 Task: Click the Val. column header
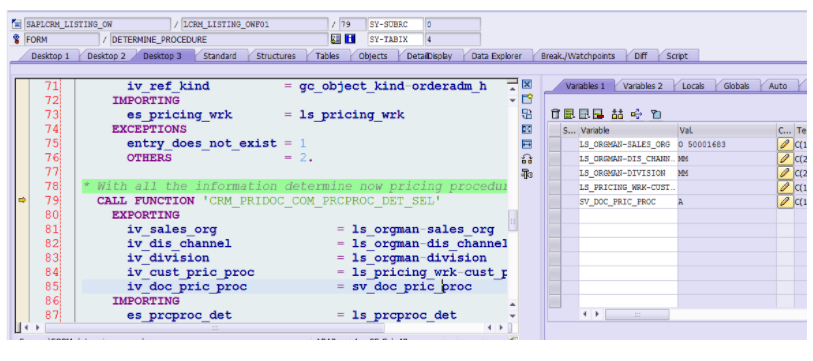pyautogui.click(x=726, y=130)
